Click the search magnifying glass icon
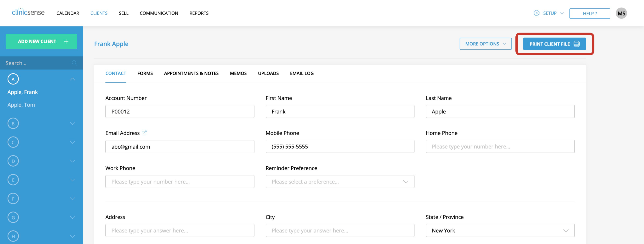This screenshot has width=644, height=244. point(74,63)
